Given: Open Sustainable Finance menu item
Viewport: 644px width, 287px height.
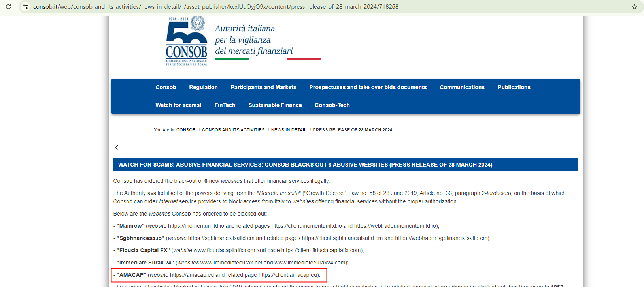Looking at the screenshot, I should pos(275,105).
